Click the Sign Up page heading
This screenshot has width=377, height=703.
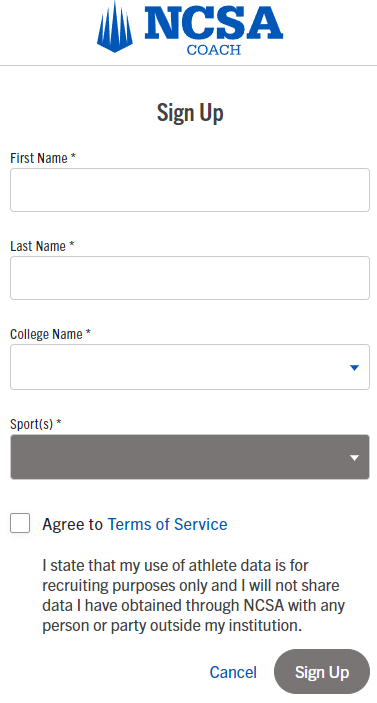coord(190,113)
